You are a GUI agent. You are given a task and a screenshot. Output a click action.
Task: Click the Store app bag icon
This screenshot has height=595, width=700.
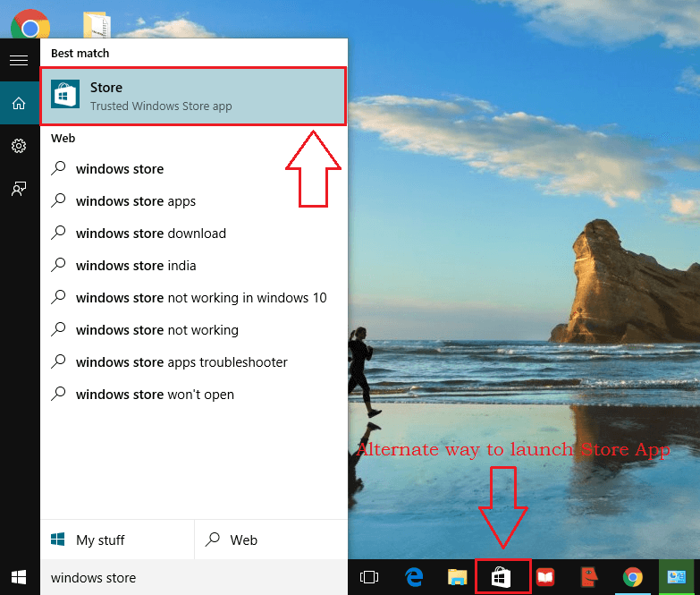(65, 94)
